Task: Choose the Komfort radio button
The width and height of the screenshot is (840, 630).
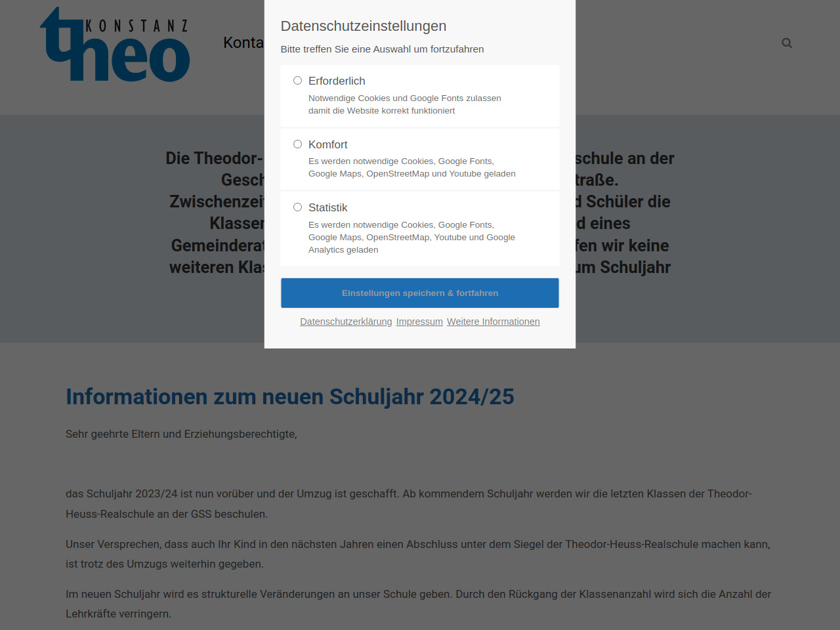Action: coord(297,144)
